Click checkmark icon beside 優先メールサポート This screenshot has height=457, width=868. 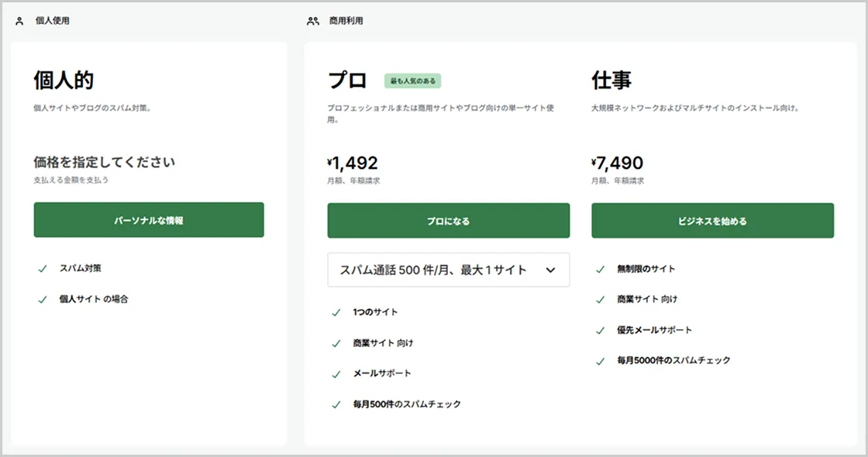(600, 331)
